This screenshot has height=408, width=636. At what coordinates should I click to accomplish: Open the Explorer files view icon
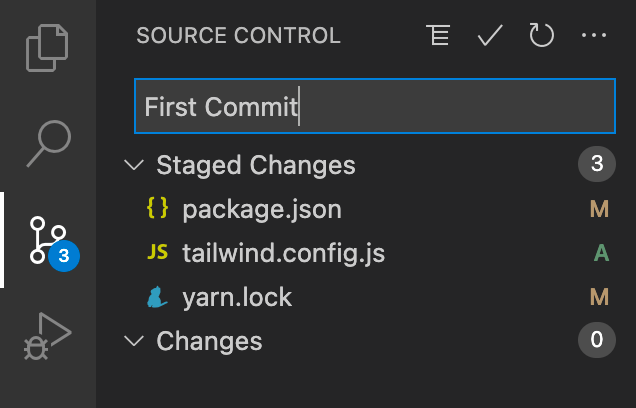pyautogui.click(x=47, y=48)
